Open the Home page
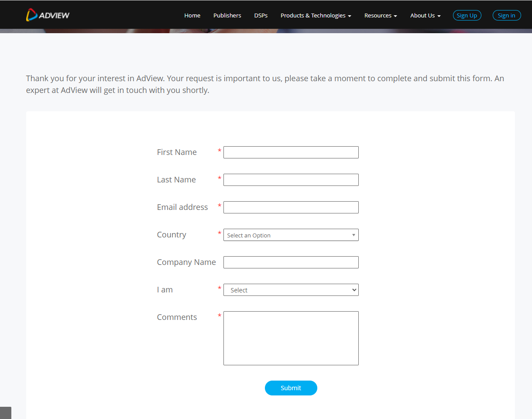532x419 pixels. (192, 15)
